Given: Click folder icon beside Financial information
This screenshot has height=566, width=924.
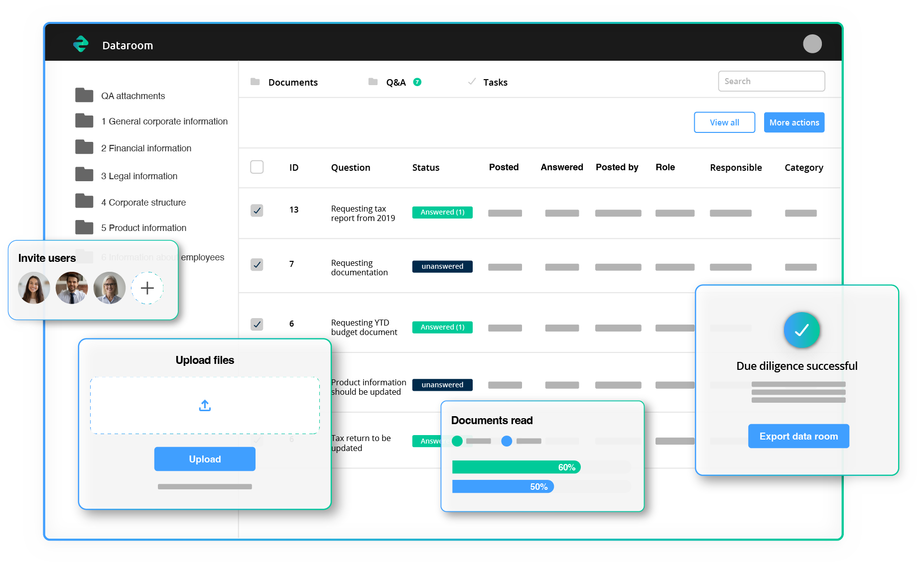Looking at the screenshot, I should click(84, 147).
